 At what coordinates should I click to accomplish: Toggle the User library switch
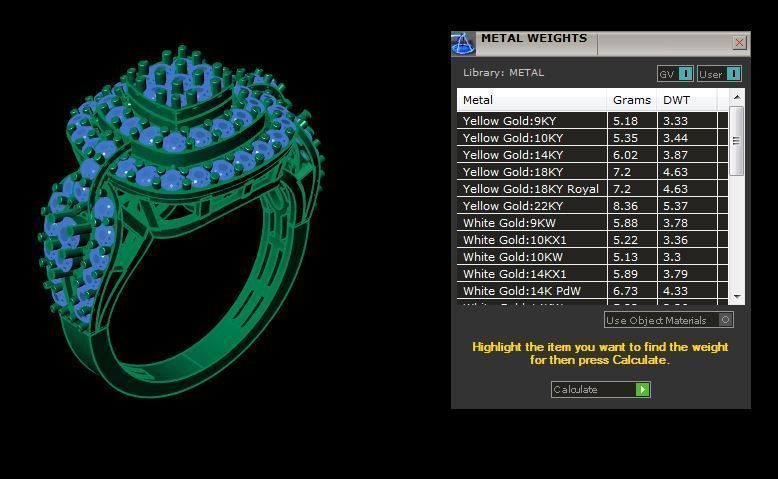tap(719, 74)
